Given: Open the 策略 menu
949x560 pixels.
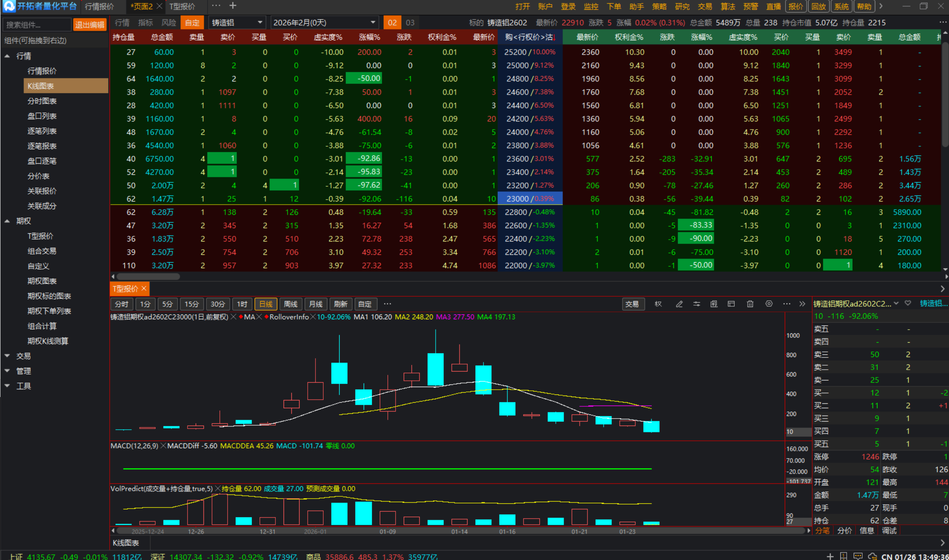Looking at the screenshot, I should coord(659,6).
